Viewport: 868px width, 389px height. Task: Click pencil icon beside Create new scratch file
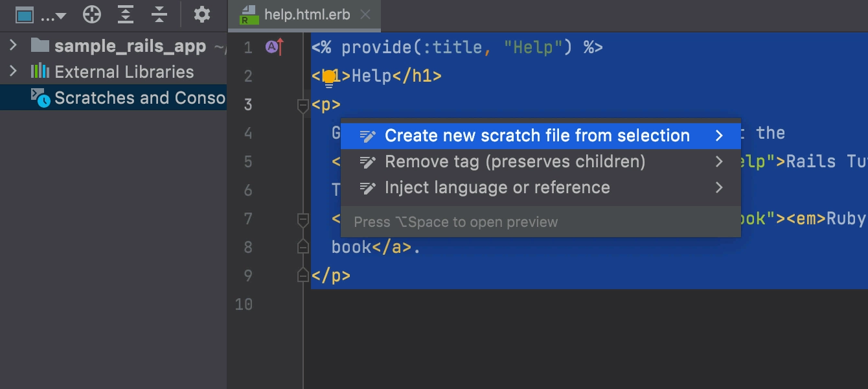(368, 136)
